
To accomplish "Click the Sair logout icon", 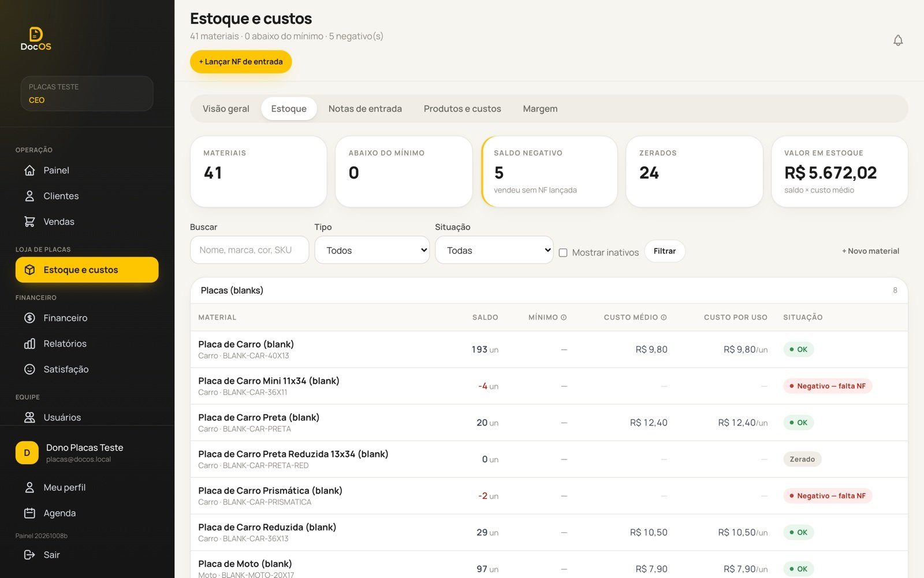I will (29, 555).
